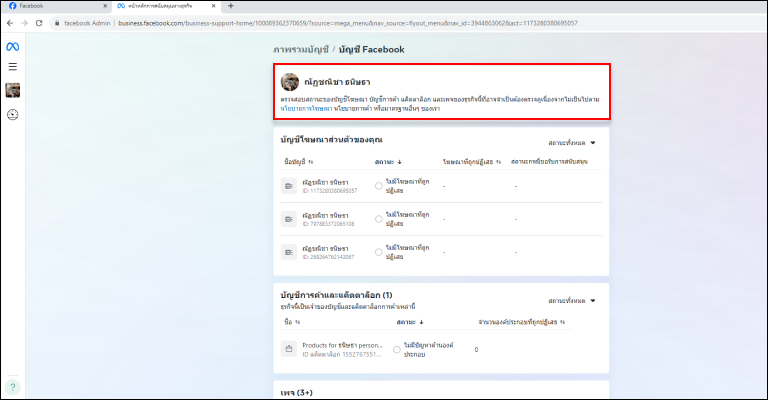This screenshot has height=400, width=768.
Task: Click status circle of account ID 269264762142087
Action: pos(379,252)
